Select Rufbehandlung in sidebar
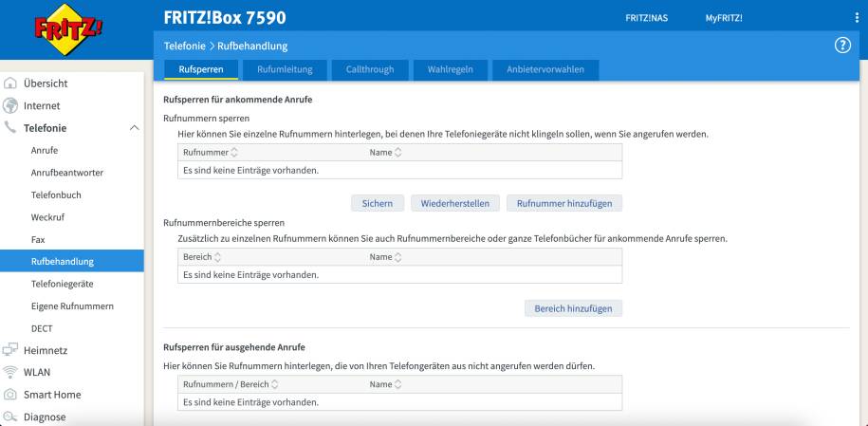The height and width of the screenshot is (426, 868). [72, 261]
